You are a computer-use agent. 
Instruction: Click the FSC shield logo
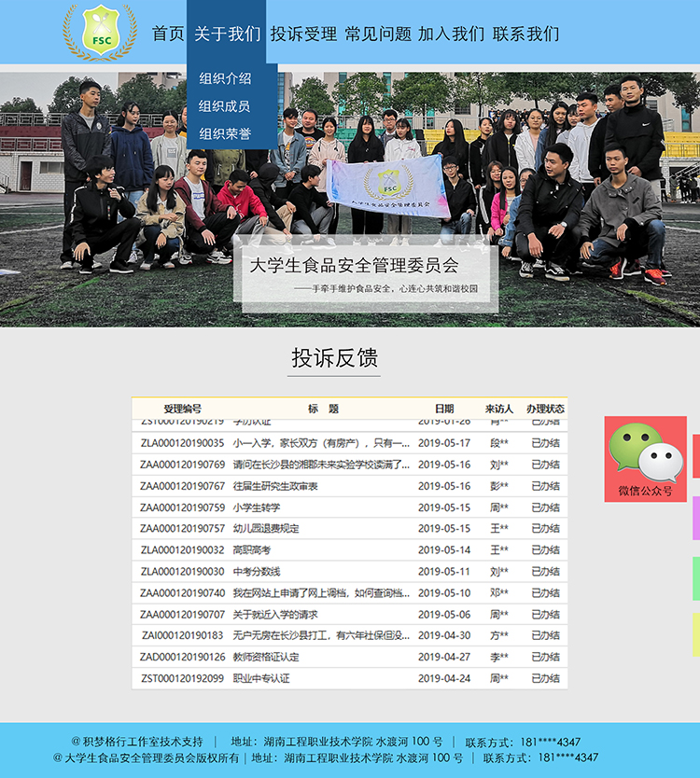point(100,33)
